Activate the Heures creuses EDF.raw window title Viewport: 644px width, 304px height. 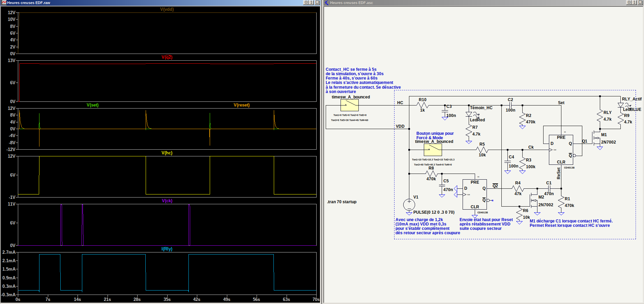point(29,3)
